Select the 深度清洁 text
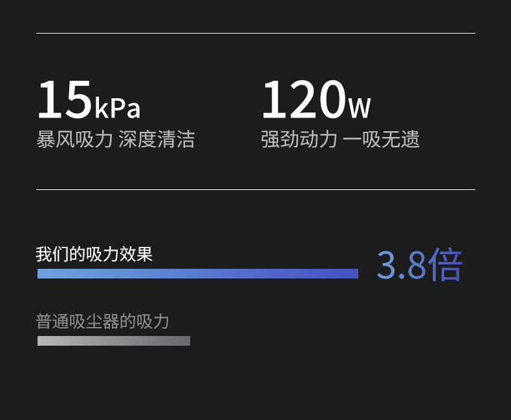 pyautogui.click(x=157, y=140)
